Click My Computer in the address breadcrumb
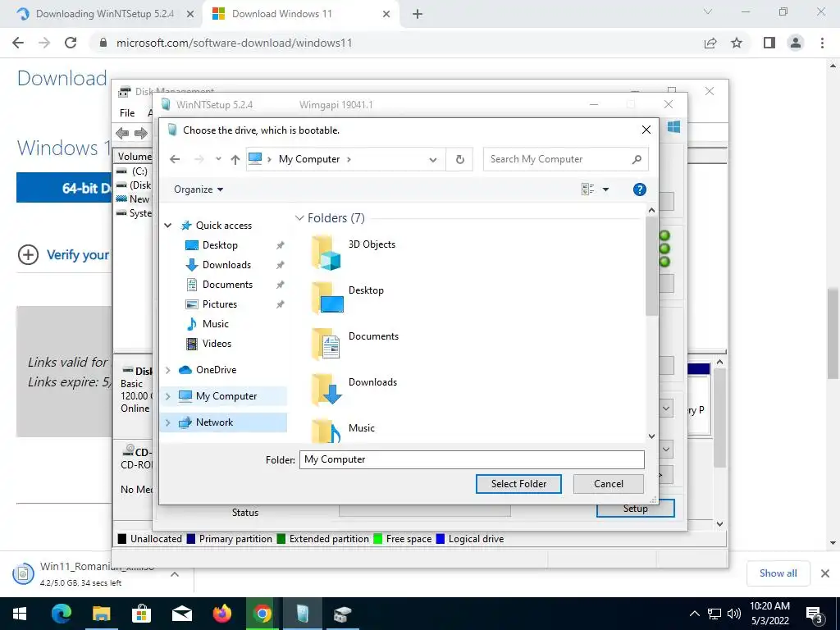The height and width of the screenshot is (630, 840). (309, 159)
